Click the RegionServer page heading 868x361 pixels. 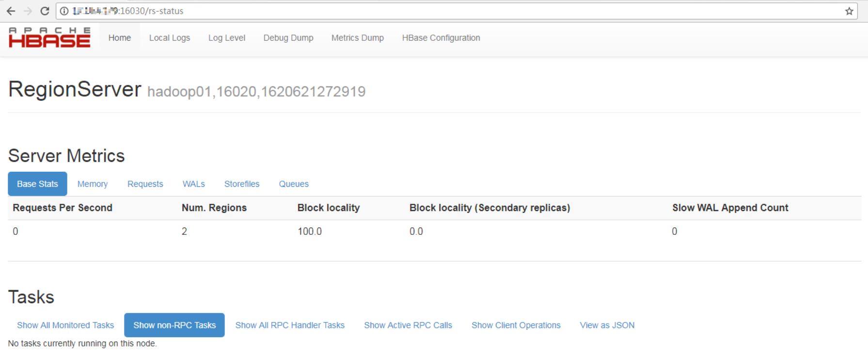(75, 89)
